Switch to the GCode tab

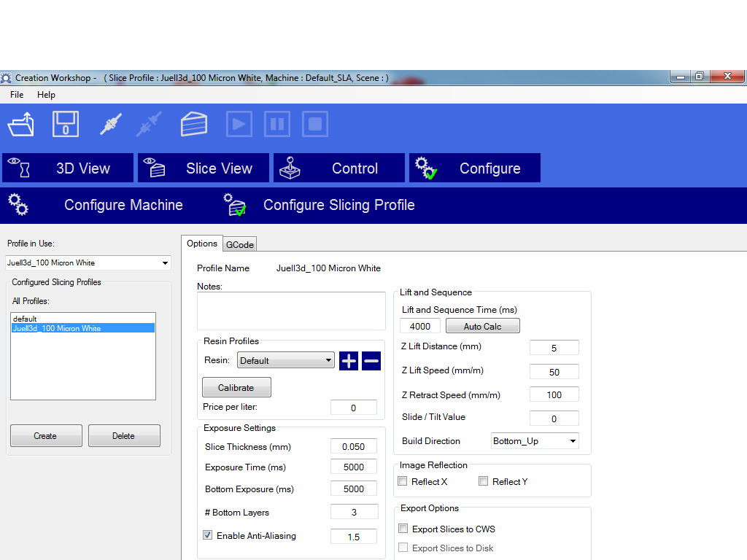click(x=239, y=245)
